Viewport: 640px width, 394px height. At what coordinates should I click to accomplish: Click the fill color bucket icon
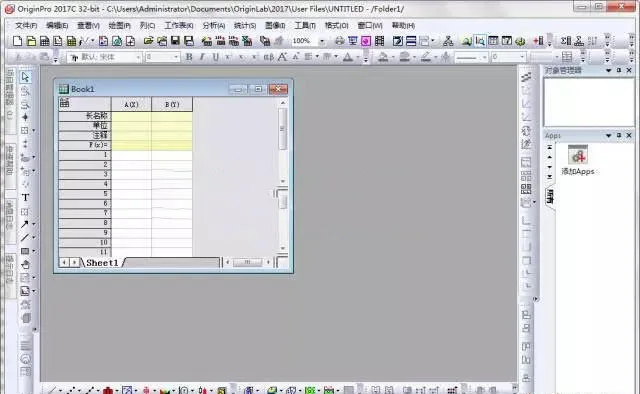pyautogui.click(x=382, y=57)
